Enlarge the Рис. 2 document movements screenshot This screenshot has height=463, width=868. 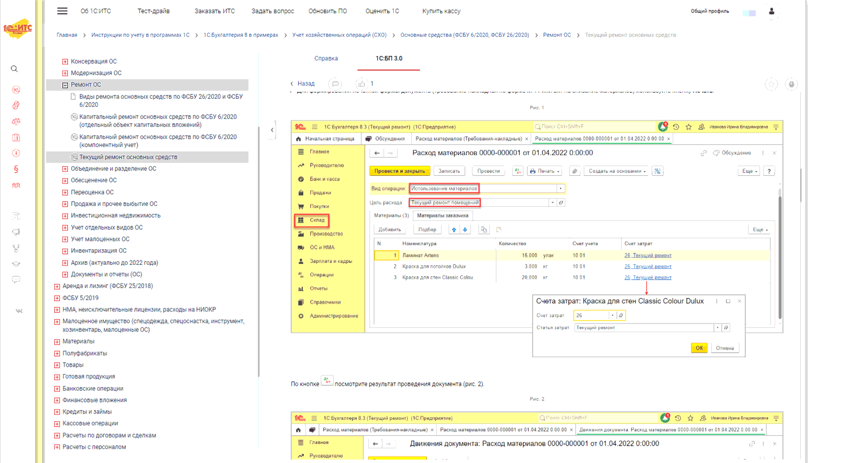[x=537, y=436]
